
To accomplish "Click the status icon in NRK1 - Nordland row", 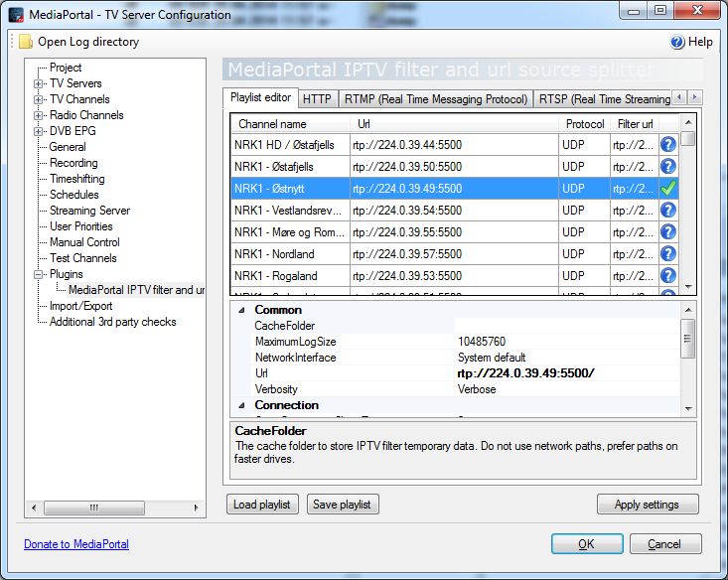I will (x=668, y=253).
